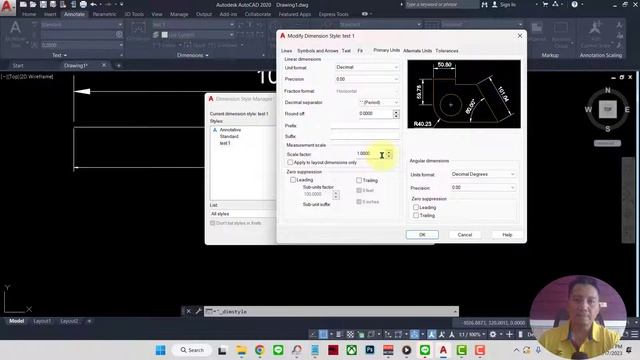Image resolution: width=640 pixels, height=360 pixels.
Task: Switch to the Symbols and Arrows tab
Action: pyautogui.click(x=318, y=51)
